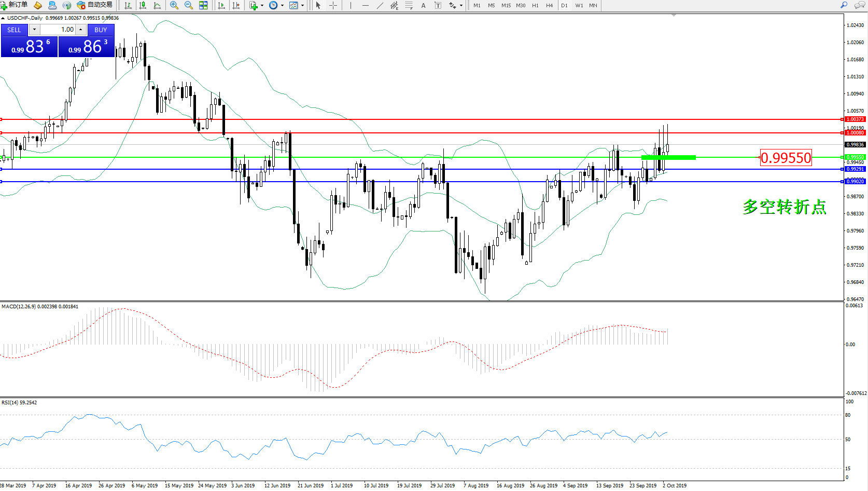868x491 pixels.
Task: Switch to the H4 timeframe
Action: [550, 5]
